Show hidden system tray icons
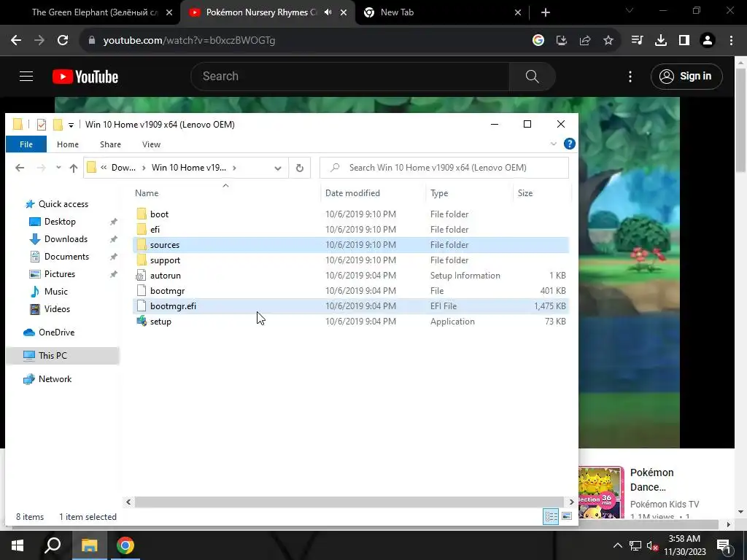The height and width of the screenshot is (560, 747). click(x=617, y=545)
